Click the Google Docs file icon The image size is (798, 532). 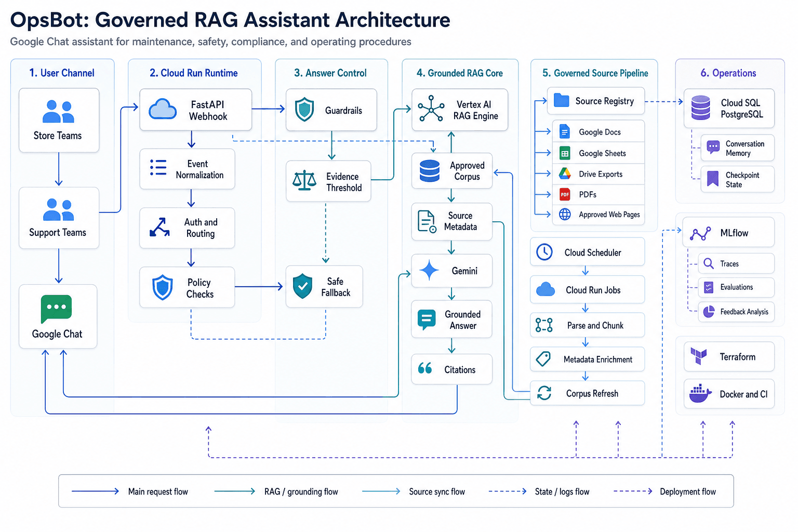(x=564, y=132)
